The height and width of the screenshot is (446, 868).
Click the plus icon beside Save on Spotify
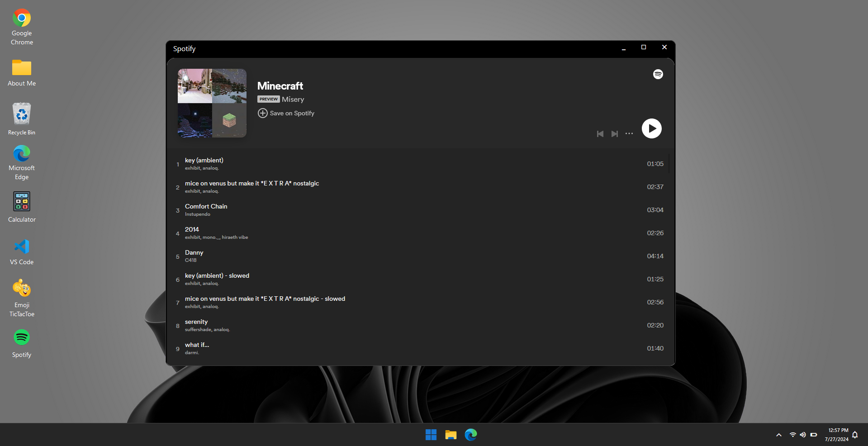(x=263, y=113)
